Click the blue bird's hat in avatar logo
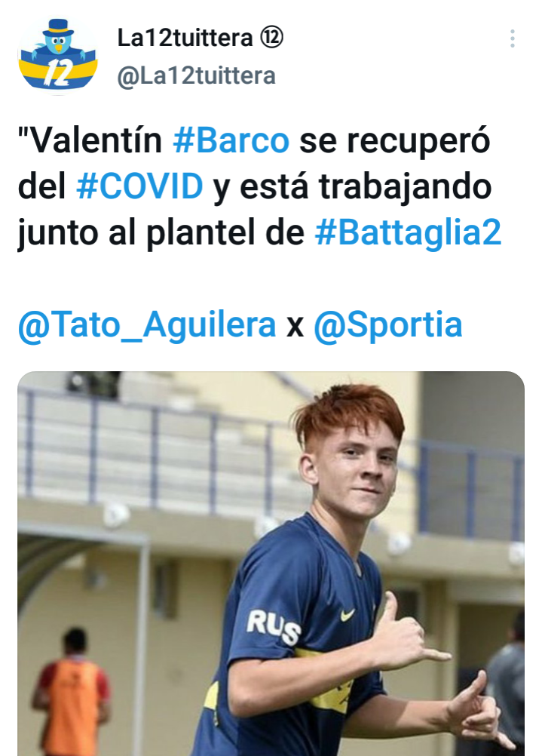This screenshot has width=542, height=756. coord(58,28)
